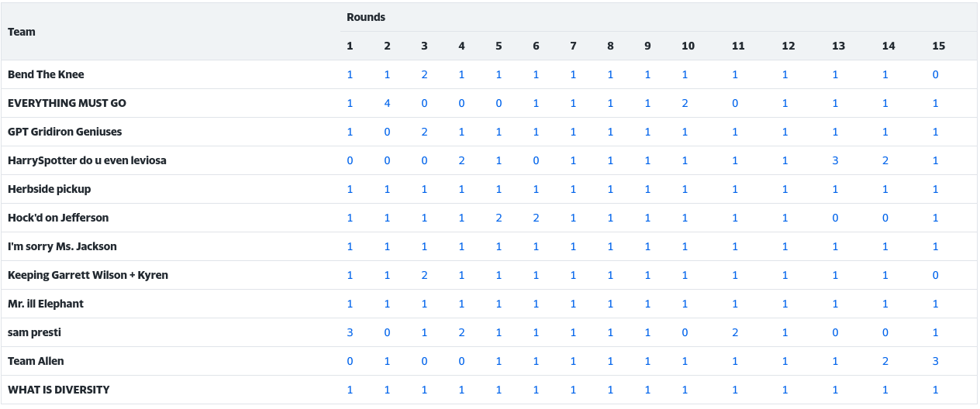
Task: Click EVERYTHING MUST GO round 2 value
Action: pyautogui.click(x=387, y=104)
